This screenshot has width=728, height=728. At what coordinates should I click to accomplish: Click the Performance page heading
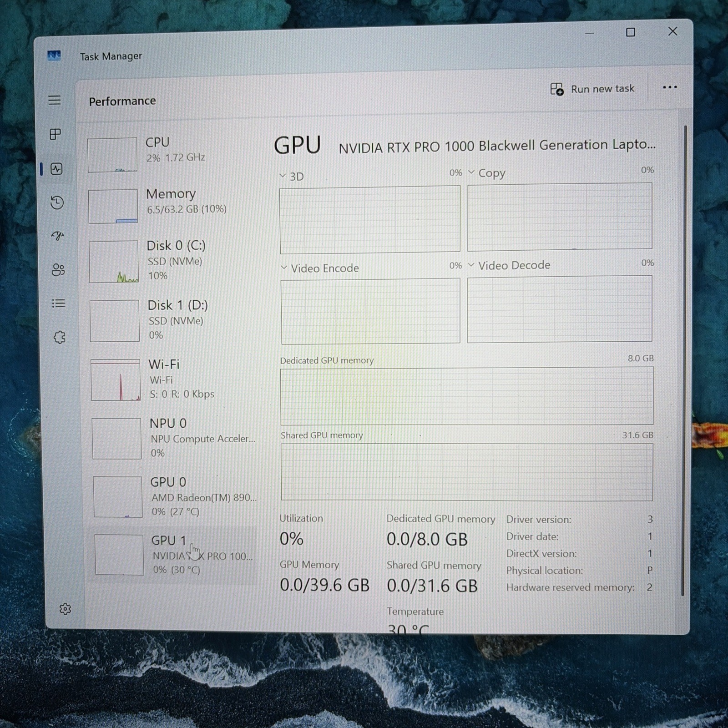coord(122,101)
